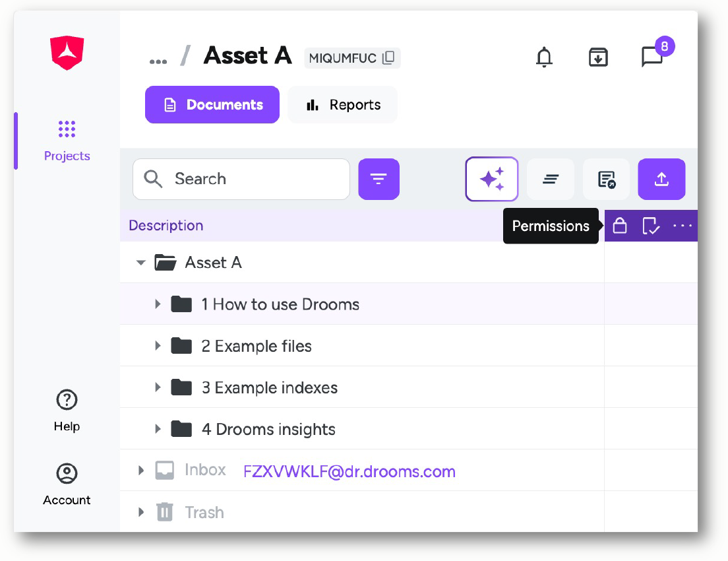This screenshot has height=561, width=728.
Task: Select Projects in the left sidebar
Action: [x=67, y=141]
